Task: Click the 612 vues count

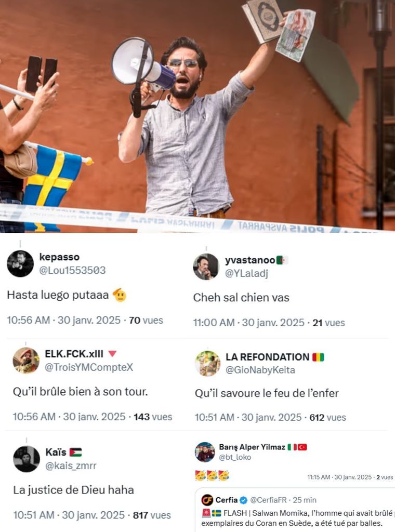Action: [x=327, y=417]
